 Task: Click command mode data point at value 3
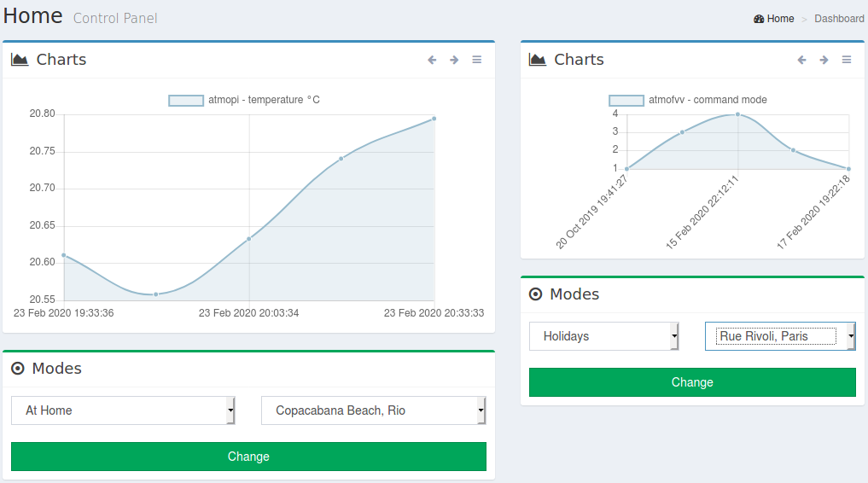click(683, 132)
